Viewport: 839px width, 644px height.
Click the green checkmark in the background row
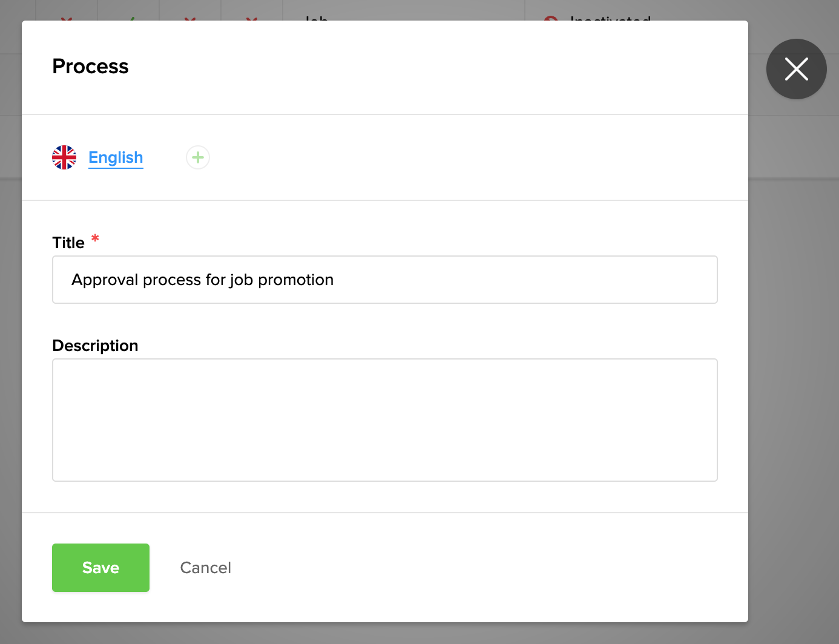click(x=131, y=18)
